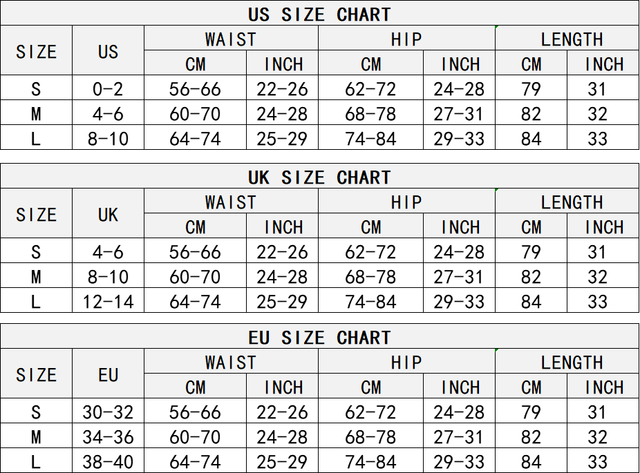This screenshot has height=473, width=640.
Task: Select the EU column header cell
Action: [x=108, y=375]
